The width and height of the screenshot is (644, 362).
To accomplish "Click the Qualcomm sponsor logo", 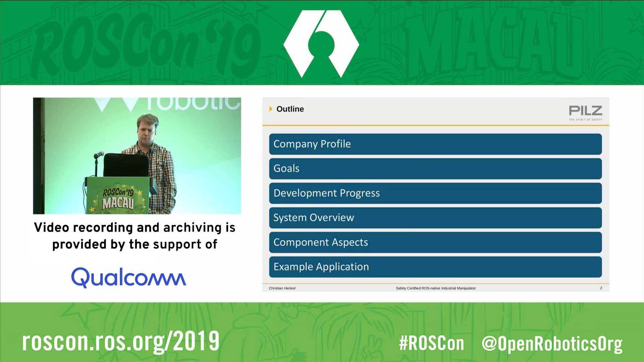I will pyautogui.click(x=128, y=278).
